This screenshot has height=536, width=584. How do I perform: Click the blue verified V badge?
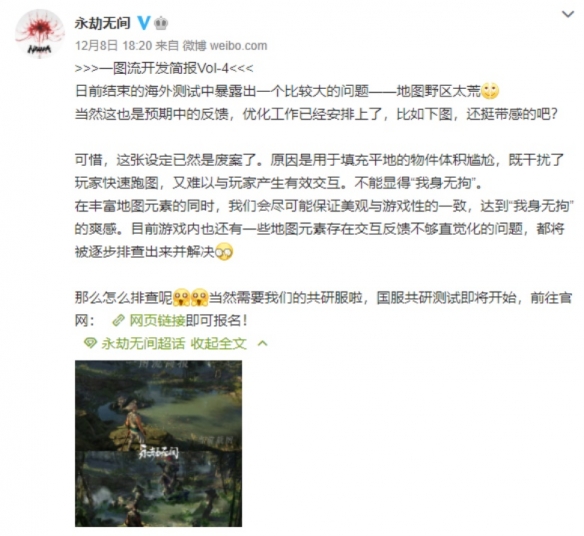pos(143,23)
